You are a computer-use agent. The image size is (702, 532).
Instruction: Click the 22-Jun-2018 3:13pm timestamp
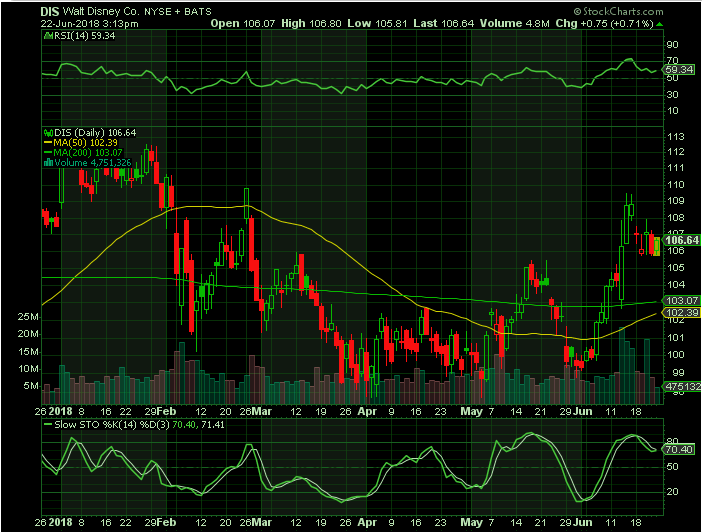(90, 24)
